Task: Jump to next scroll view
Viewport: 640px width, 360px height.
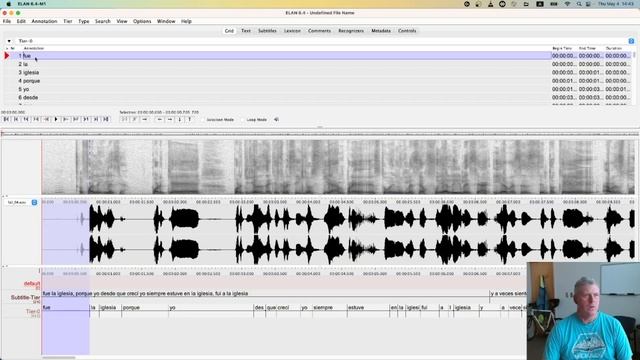Action: [x=96, y=119]
